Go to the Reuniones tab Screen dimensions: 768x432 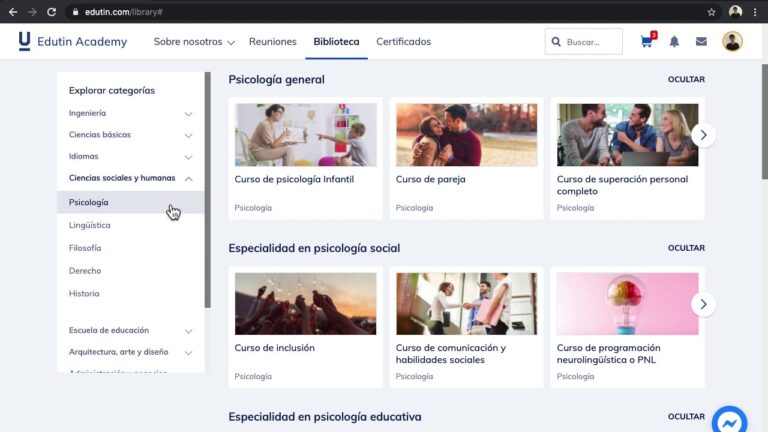[x=272, y=42]
